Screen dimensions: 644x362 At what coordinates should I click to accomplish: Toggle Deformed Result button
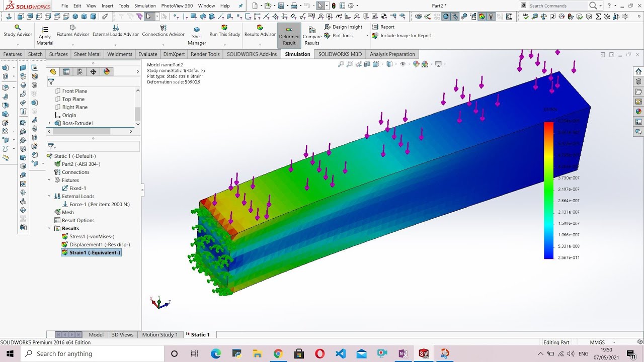[x=289, y=36]
